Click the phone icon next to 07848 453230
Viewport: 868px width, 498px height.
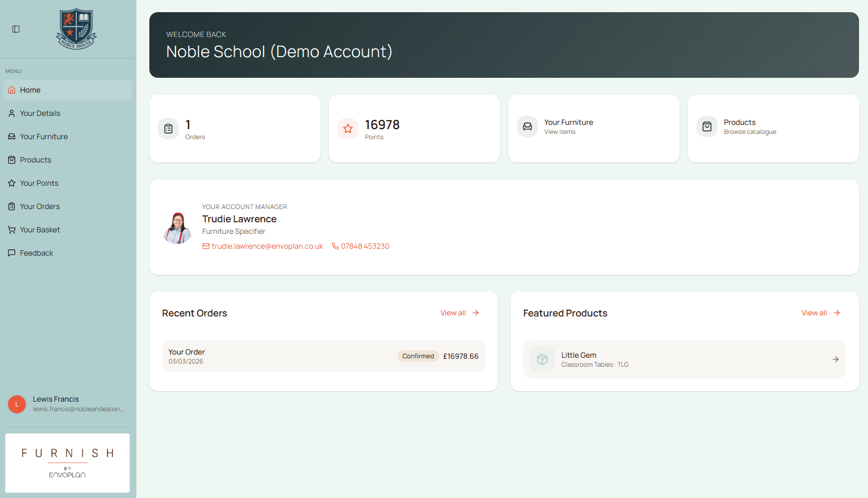coord(335,246)
